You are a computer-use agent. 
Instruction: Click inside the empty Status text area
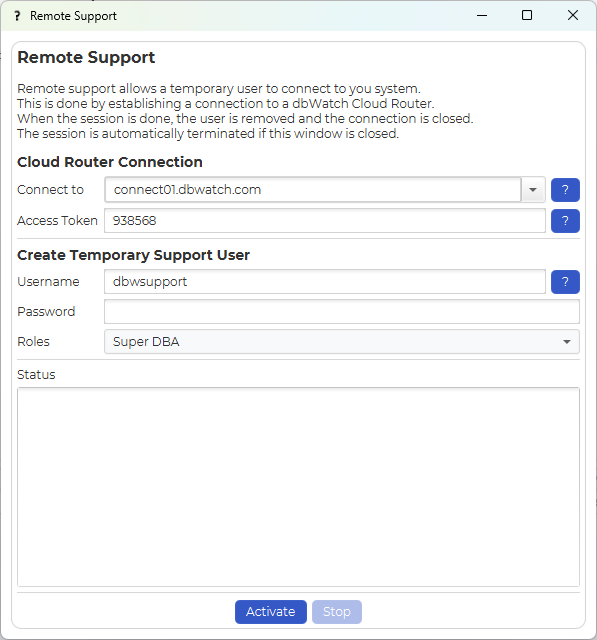(x=298, y=487)
